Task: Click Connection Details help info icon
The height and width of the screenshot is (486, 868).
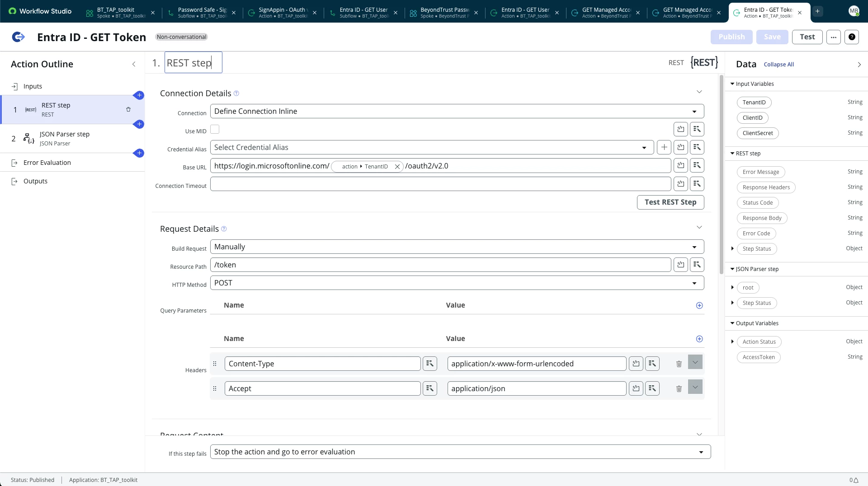Action: pos(236,93)
